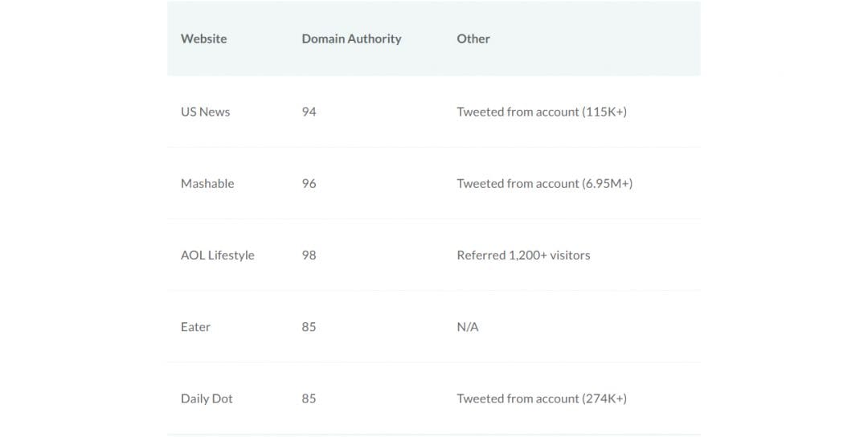Select the US News cell

pos(206,112)
